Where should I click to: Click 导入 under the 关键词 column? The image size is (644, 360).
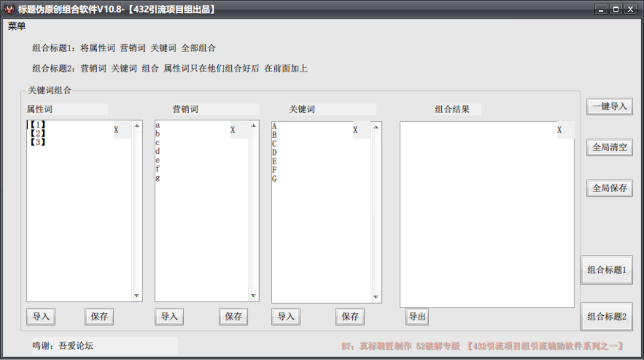click(286, 317)
